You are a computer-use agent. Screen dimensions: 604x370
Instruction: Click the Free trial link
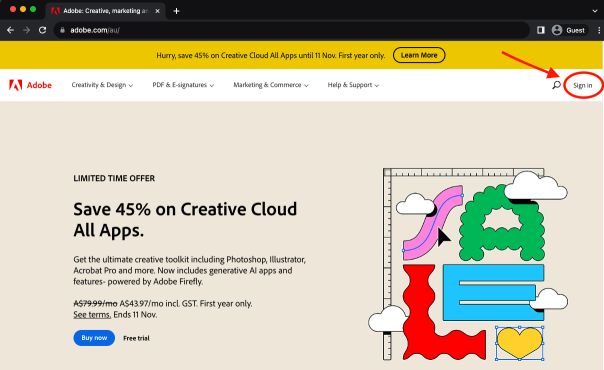coord(136,338)
